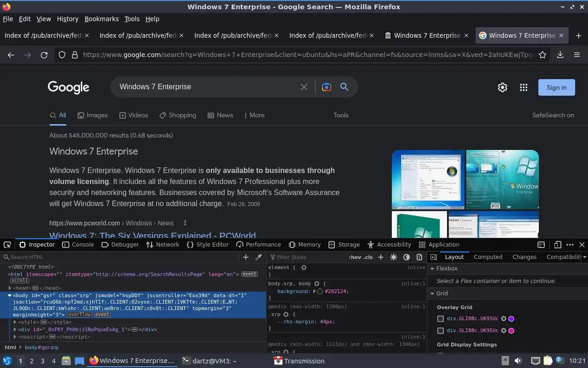Click the SafeSearch on link

tap(553, 115)
